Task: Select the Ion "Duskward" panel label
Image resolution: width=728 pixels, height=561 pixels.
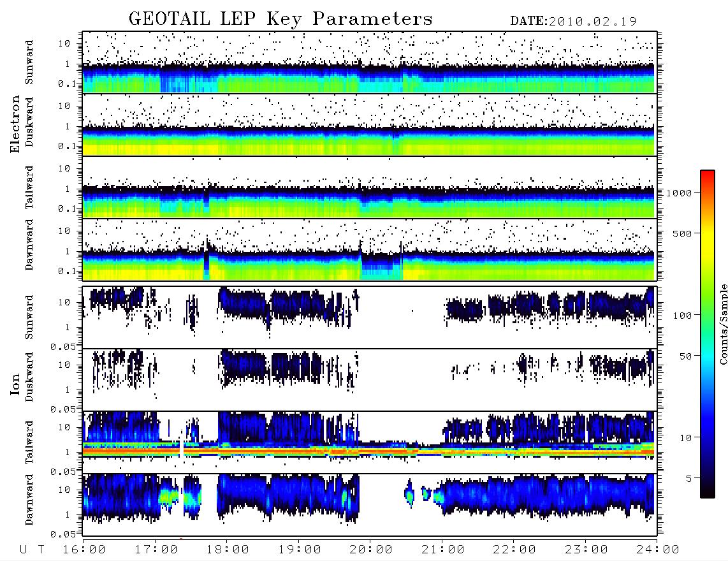Action: point(29,377)
